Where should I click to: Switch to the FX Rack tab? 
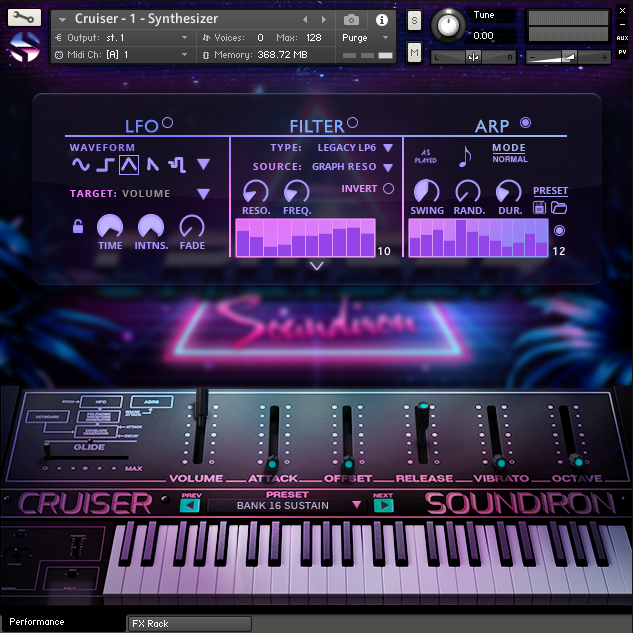click(189, 624)
